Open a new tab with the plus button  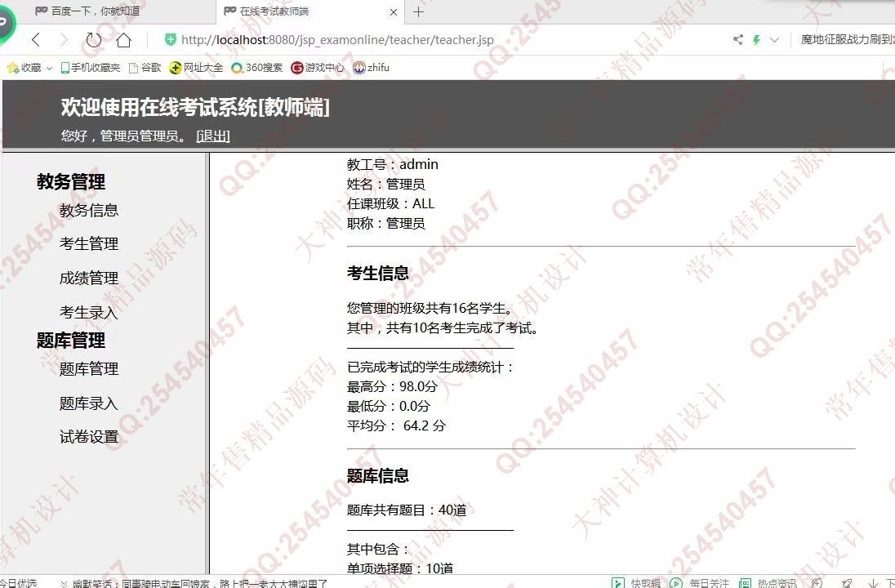[x=418, y=11]
